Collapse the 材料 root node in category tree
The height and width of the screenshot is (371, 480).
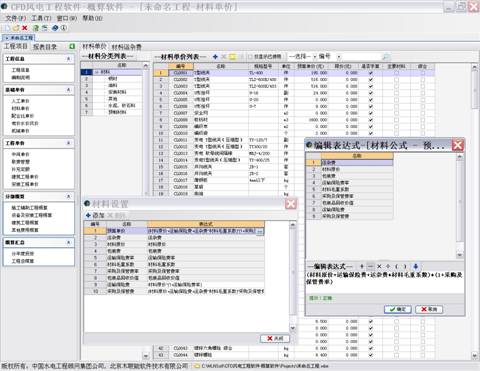pyautogui.click(x=97, y=72)
